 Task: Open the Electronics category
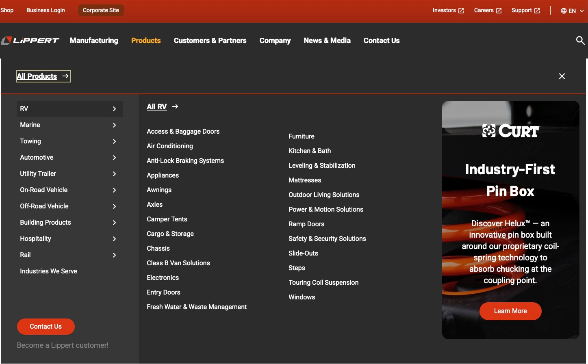(x=163, y=277)
